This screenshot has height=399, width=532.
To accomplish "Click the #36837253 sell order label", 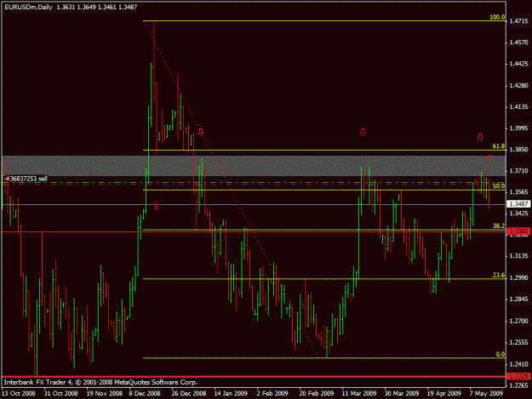I will click(26, 179).
